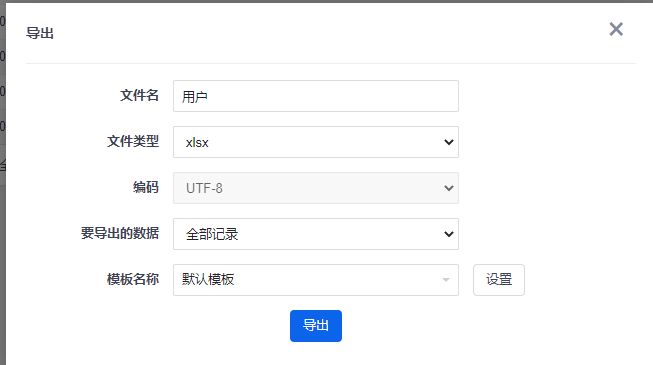This screenshot has height=365, width=653.
Task: Open the 模板名称 combo box showing 默认模板
Action: click(316, 280)
